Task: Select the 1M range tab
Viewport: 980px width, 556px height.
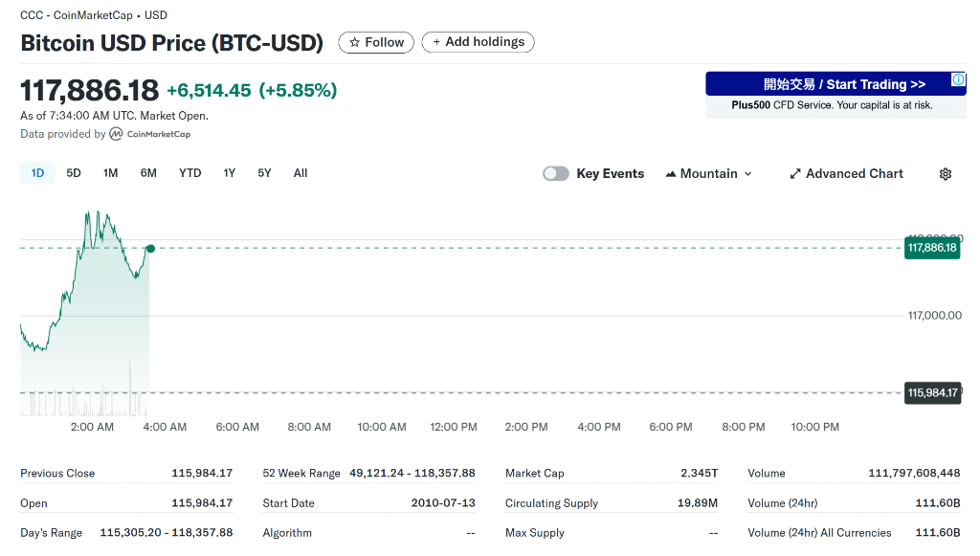Action: 111,173
